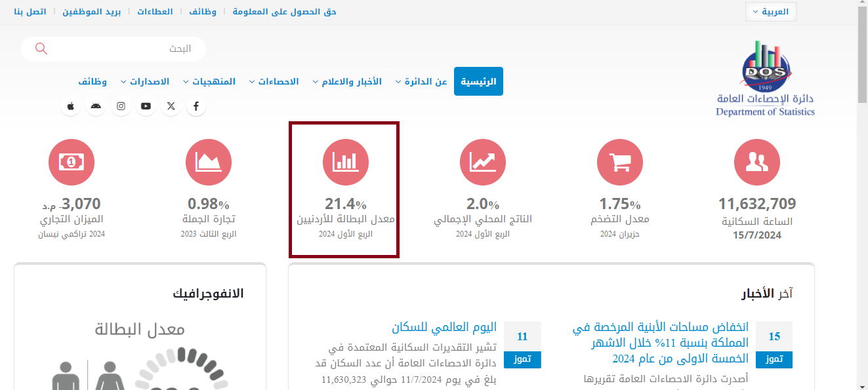This screenshot has height=390, width=868.
Task: Open the وظائف item in main navigation
Action: (93, 82)
